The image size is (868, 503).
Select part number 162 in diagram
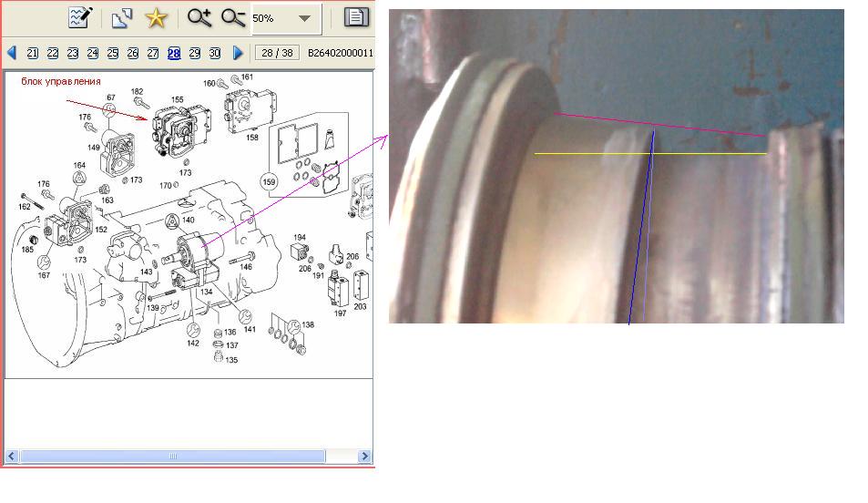[x=25, y=207]
